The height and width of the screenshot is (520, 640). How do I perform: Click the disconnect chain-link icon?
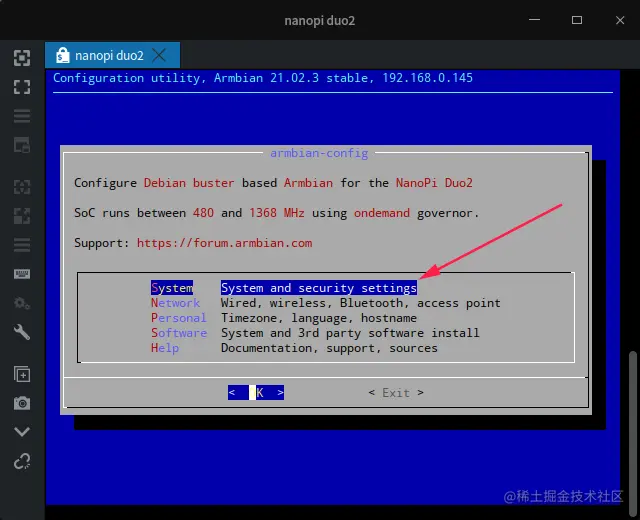pos(22,461)
